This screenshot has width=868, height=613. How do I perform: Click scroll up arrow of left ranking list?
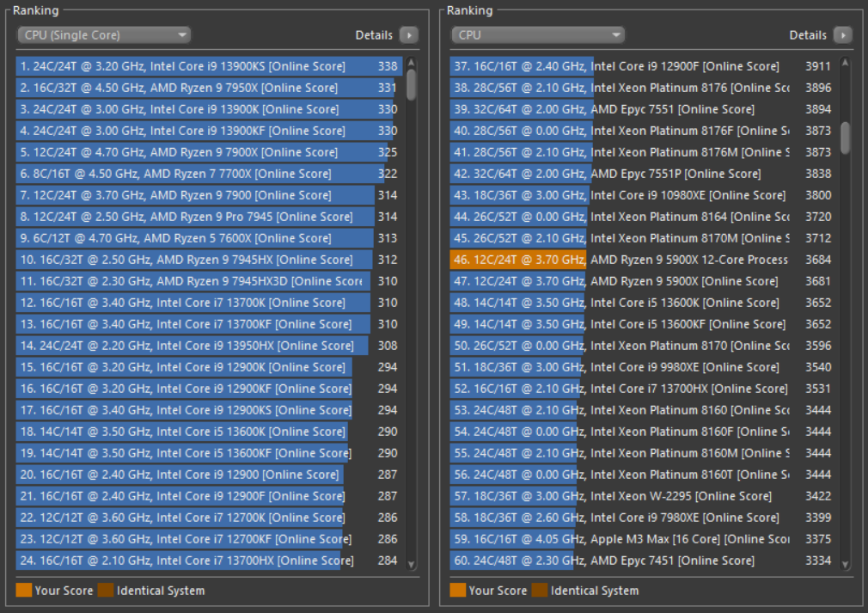(411, 63)
